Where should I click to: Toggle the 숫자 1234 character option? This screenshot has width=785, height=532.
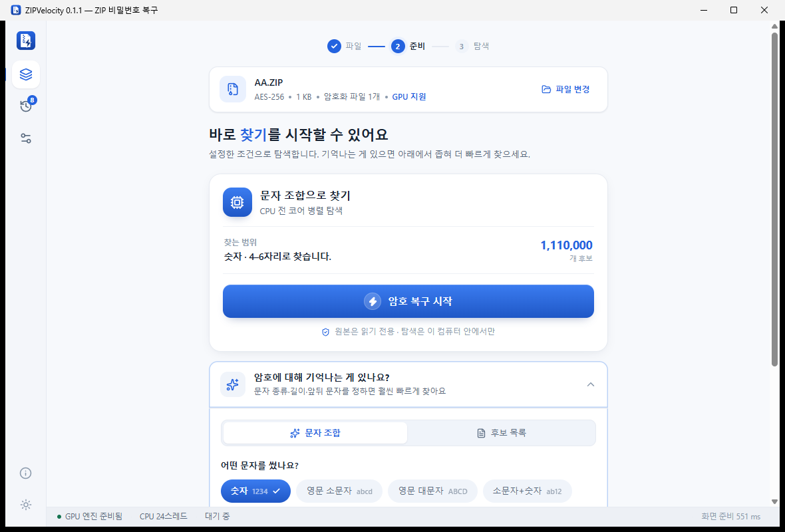point(255,491)
